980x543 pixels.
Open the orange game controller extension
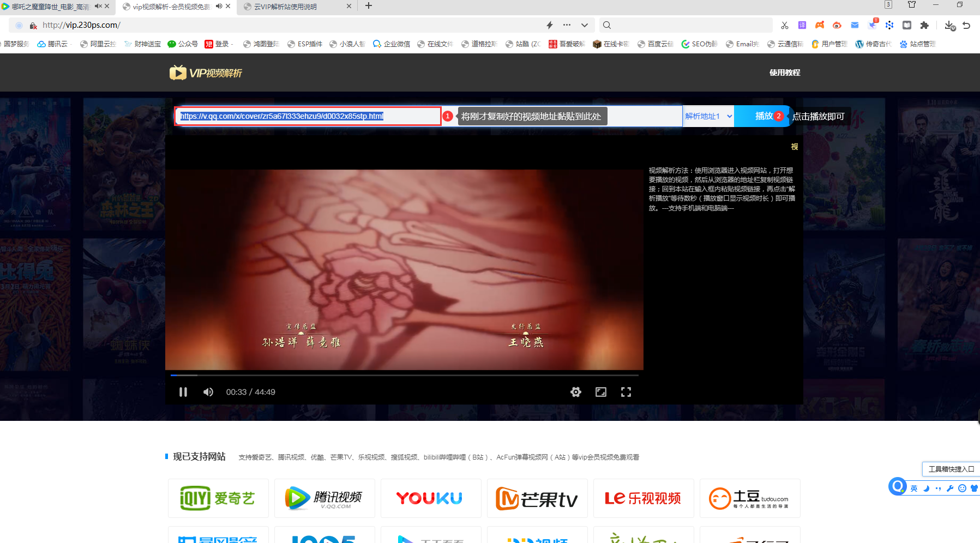(820, 25)
